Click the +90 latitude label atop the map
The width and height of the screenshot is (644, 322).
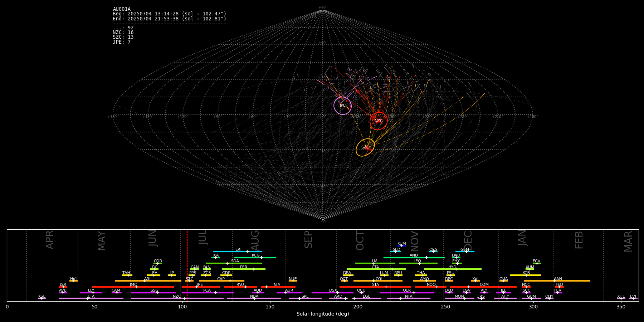click(x=322, y=8)
